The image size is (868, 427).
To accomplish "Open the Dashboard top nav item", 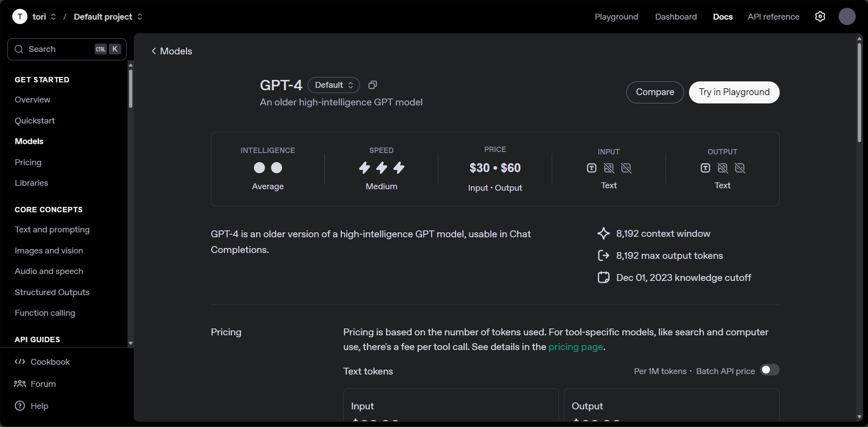I will (676, 17).
